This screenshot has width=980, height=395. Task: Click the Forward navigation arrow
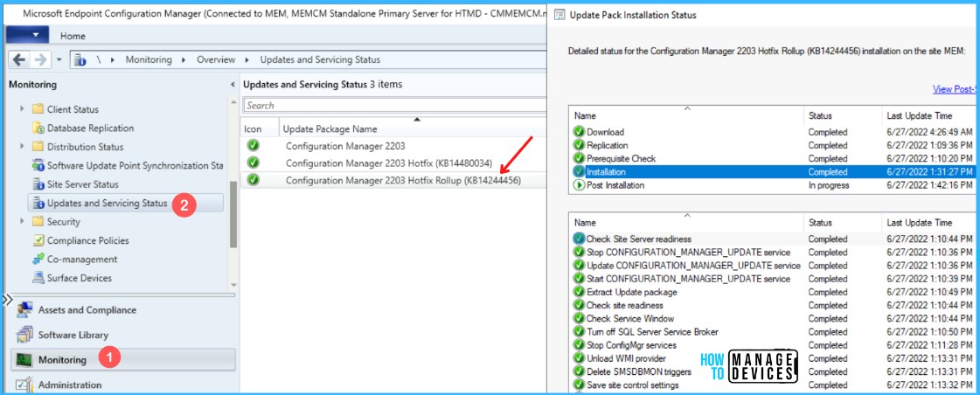[x=40, y=60]
